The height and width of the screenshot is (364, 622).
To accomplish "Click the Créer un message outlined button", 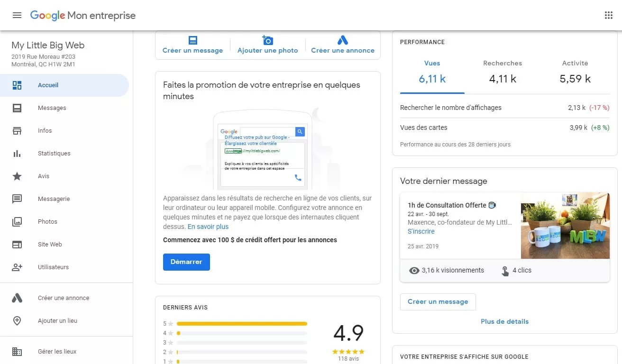I will pyautogui.click(x=438, y=302).
